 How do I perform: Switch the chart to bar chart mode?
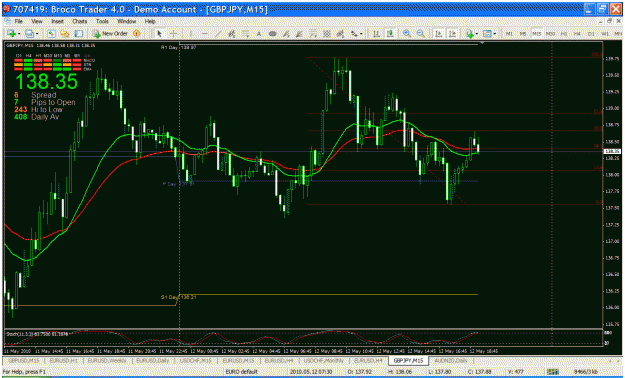coord(376,34)
